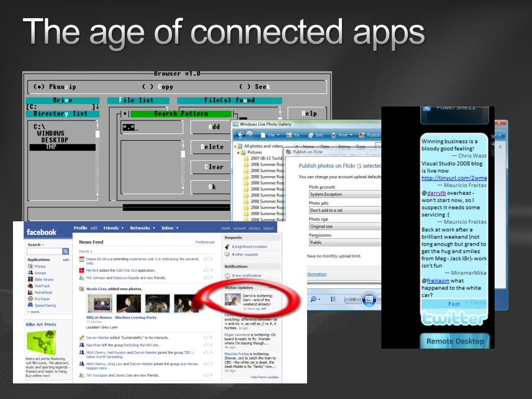Open the Inbox dropdown arrow in Facebook

pyautogui.click(x=177, y=228)
